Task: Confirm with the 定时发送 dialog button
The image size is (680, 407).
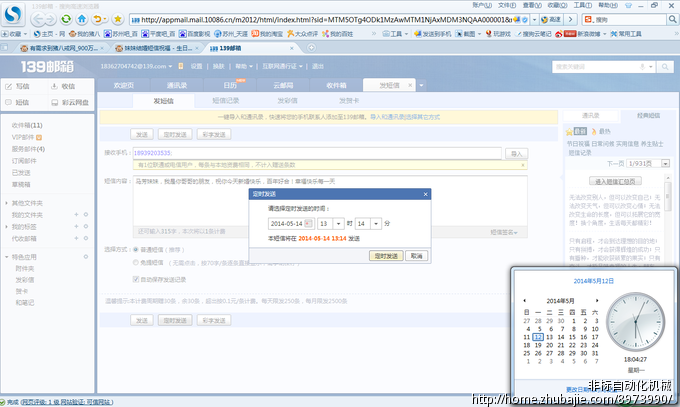Action: tap(386, 256)
